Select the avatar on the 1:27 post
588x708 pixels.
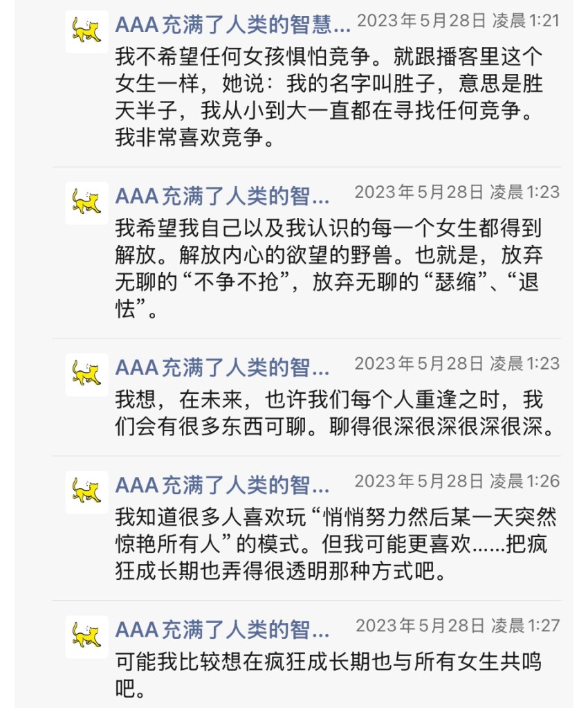[87, 637]
